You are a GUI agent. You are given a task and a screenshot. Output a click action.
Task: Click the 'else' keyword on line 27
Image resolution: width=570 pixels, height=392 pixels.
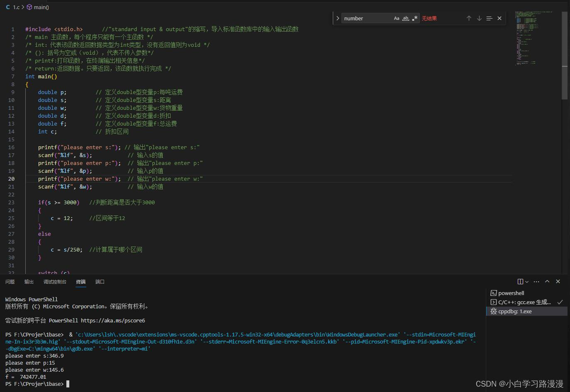coord(44,234)
